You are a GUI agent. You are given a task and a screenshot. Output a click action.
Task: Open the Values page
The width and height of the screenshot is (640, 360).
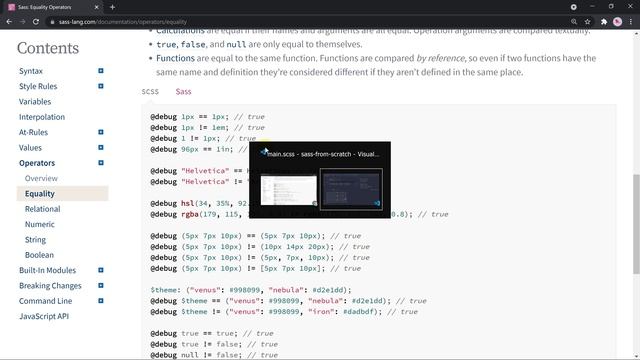[30, 148]
